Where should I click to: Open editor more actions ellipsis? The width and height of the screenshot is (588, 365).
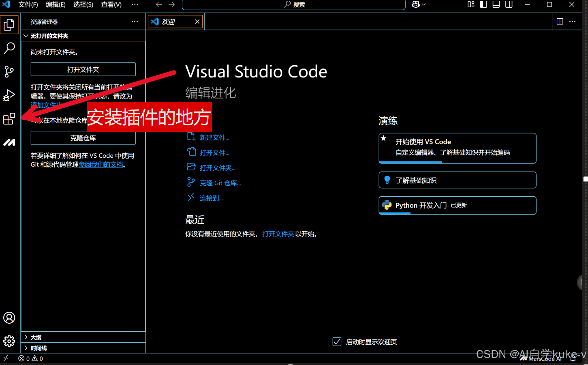(572, 21)
